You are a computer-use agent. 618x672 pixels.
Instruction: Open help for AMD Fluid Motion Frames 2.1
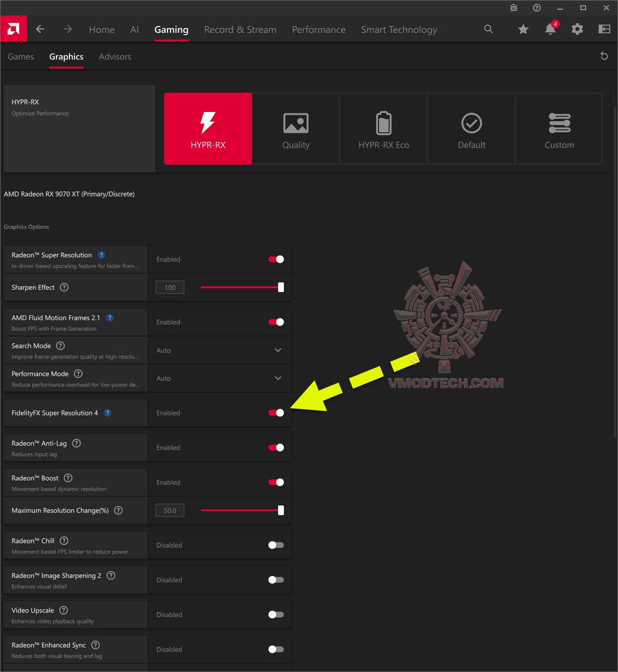tap(110, 318)
